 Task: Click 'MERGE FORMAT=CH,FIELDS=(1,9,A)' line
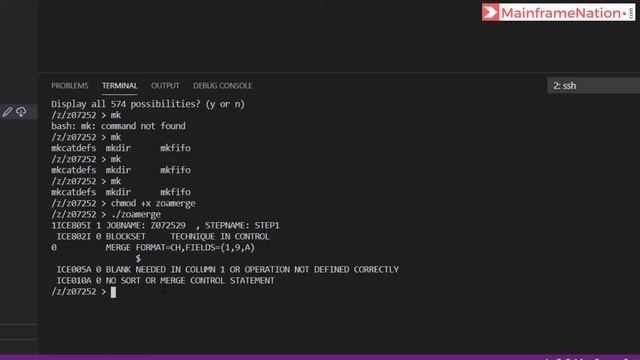pos(180,247)
